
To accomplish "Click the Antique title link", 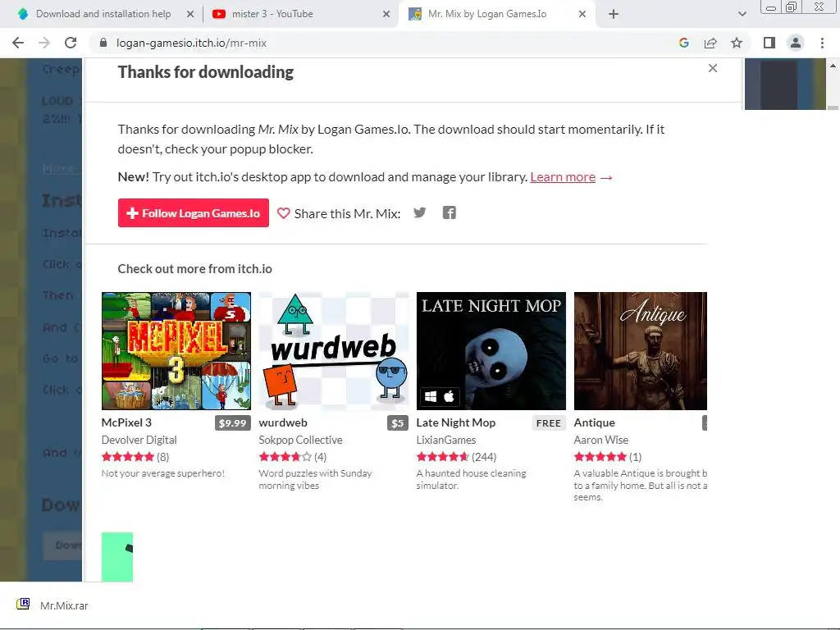I will [594, 422].
